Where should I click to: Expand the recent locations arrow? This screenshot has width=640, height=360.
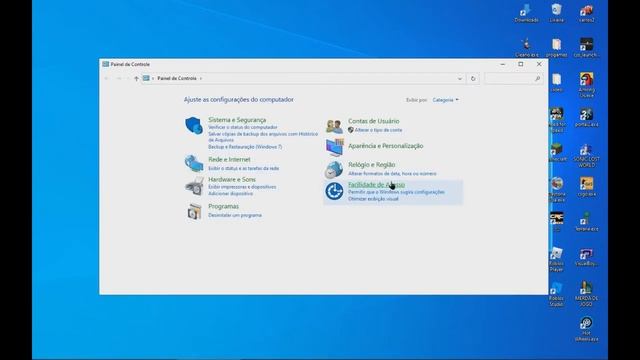coord(128,78)
